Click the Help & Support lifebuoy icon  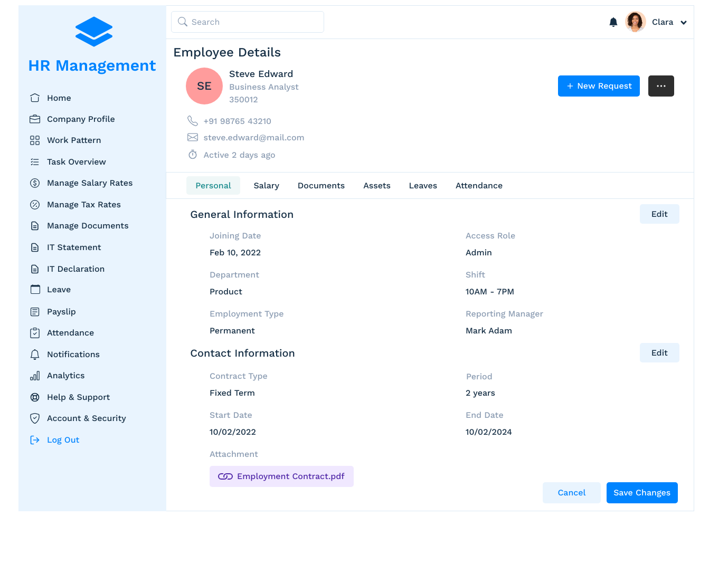pyautogui.click(x=35, y=397)
